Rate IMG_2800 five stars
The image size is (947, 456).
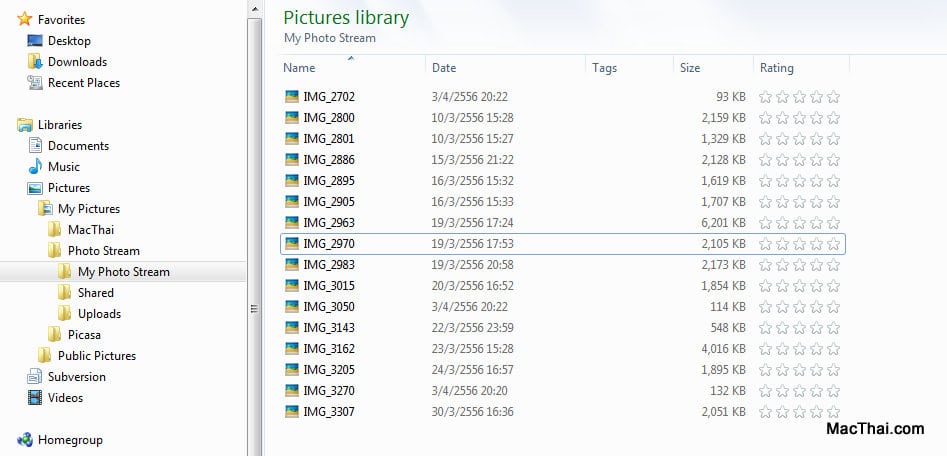point(833,118)
